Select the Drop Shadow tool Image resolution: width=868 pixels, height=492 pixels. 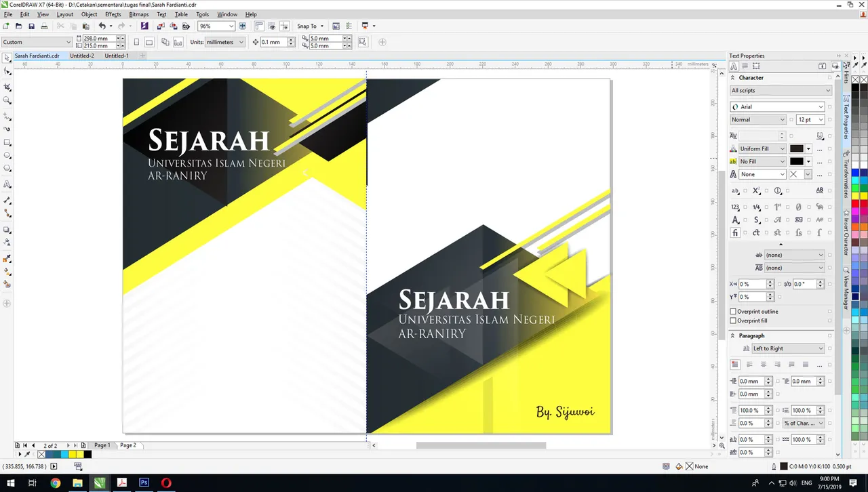[x=7, y=230]
